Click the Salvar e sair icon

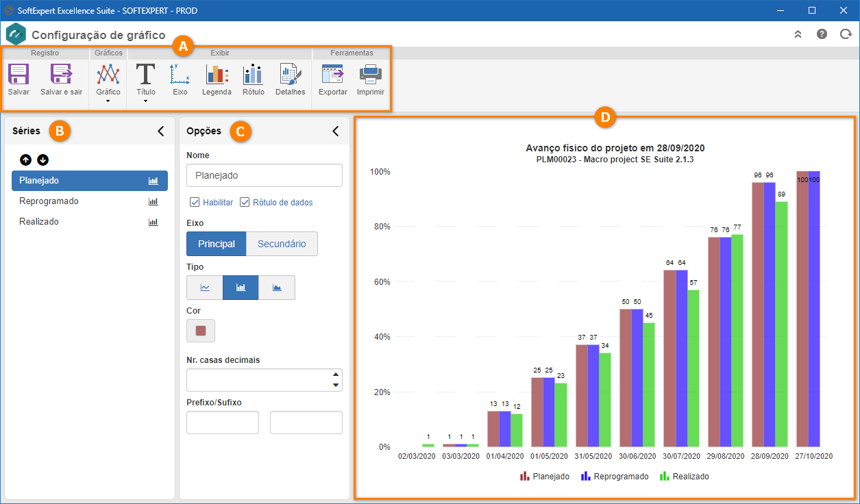[x=61, y=74]
